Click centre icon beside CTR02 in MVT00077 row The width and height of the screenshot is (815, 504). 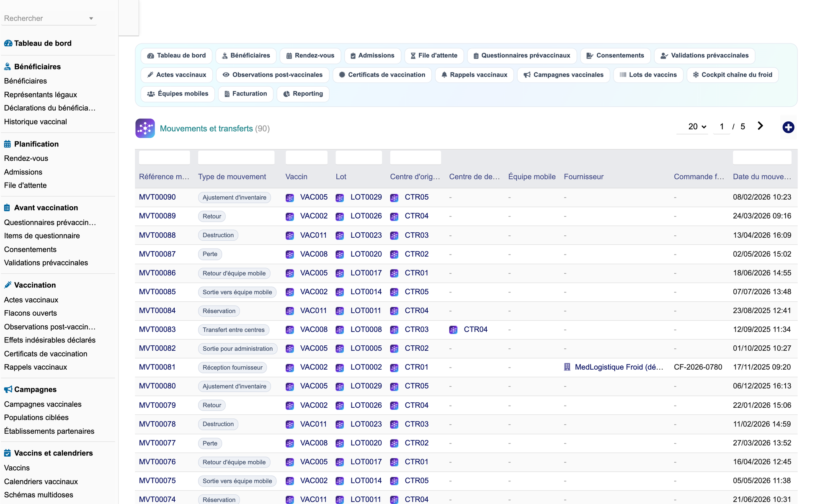[394, 443]
